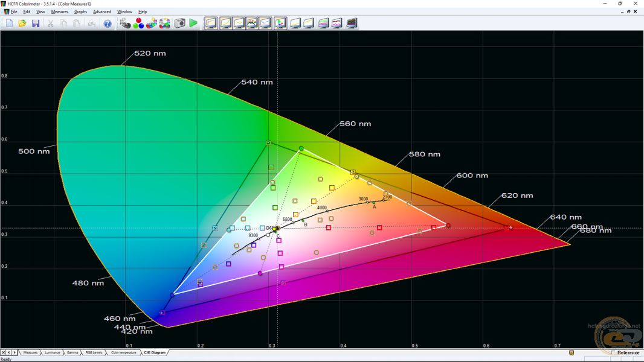Toggle the RGB Levels graph view icon
644x362 pixels.
pos(252,24)
